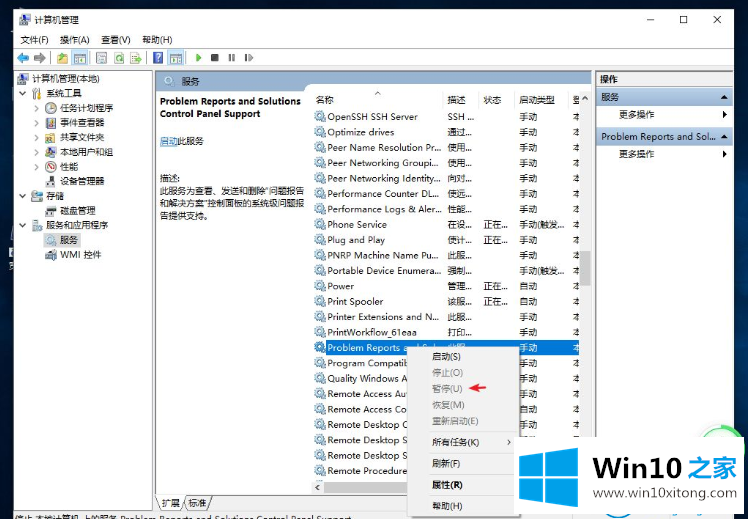Select 计算机管理(本地) root node
The image size is (749, 519).
click(x=66, y=78)
